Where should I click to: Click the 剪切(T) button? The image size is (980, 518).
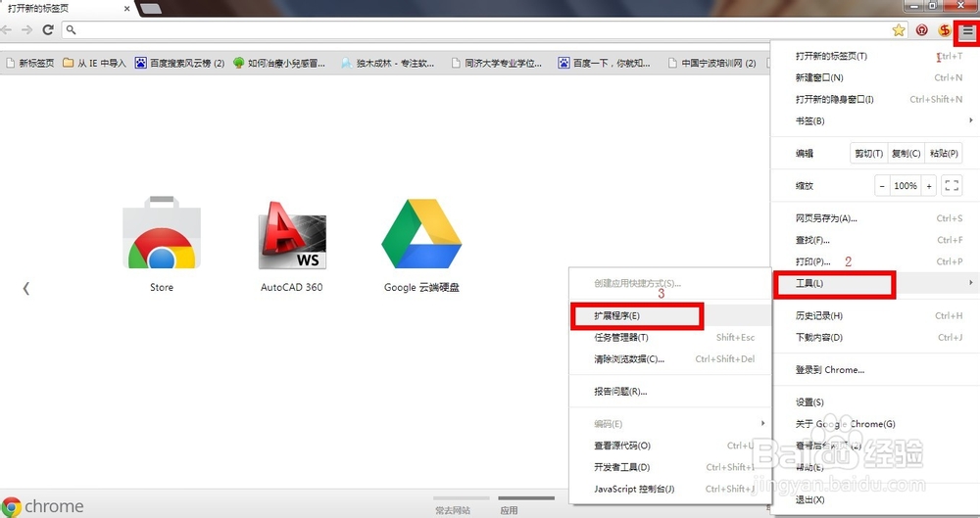click(868, 153)
